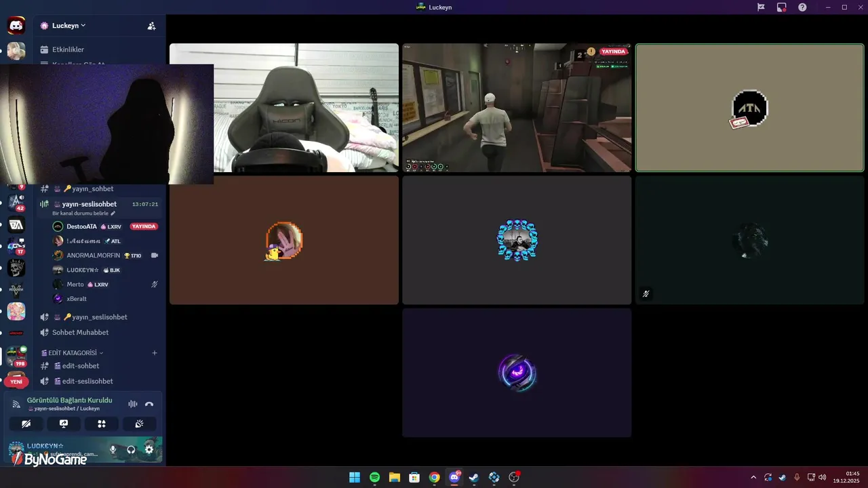Screen dimensions: 868x488
Task: Join the yayın_seslisohbet voice channel
Action: click(98, 317)
